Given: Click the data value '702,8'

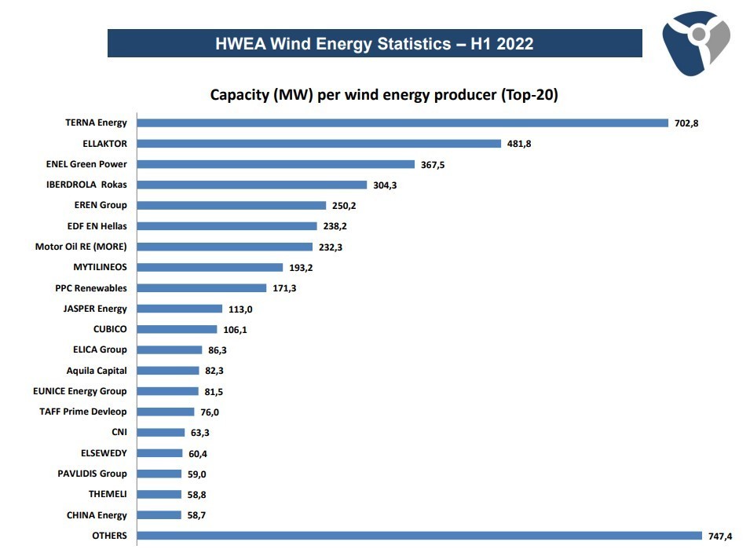Looking at the screenshot, I should coord(686,123).
